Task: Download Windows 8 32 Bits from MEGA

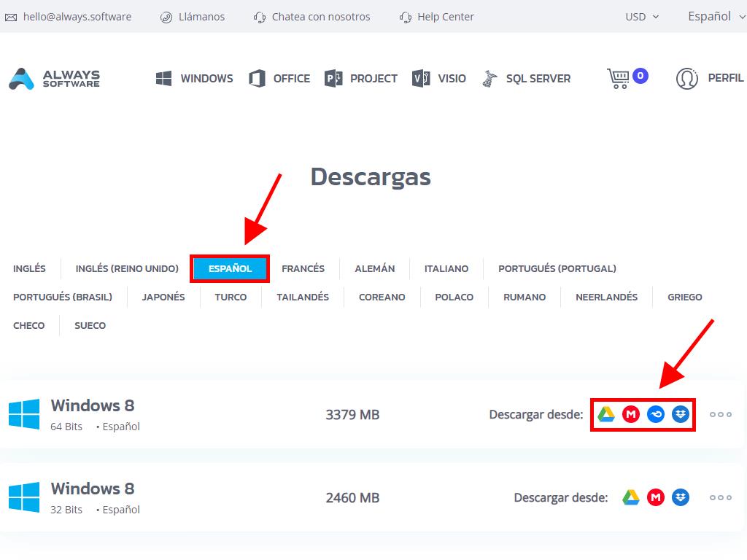Action: click(656, 497)
